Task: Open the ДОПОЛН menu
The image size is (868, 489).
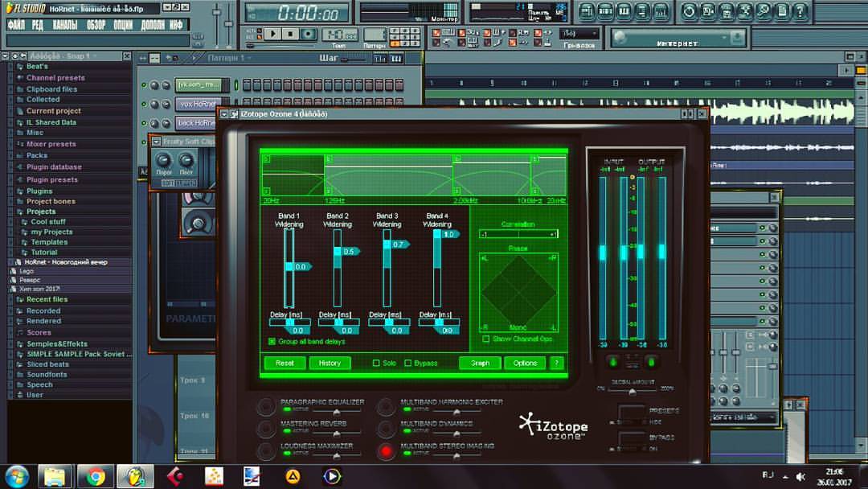Action: [153, 25]
